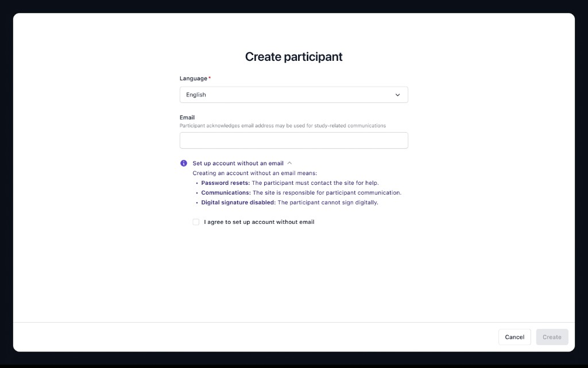Click the "Communications:" bullet text

click(x=226, y=193)
